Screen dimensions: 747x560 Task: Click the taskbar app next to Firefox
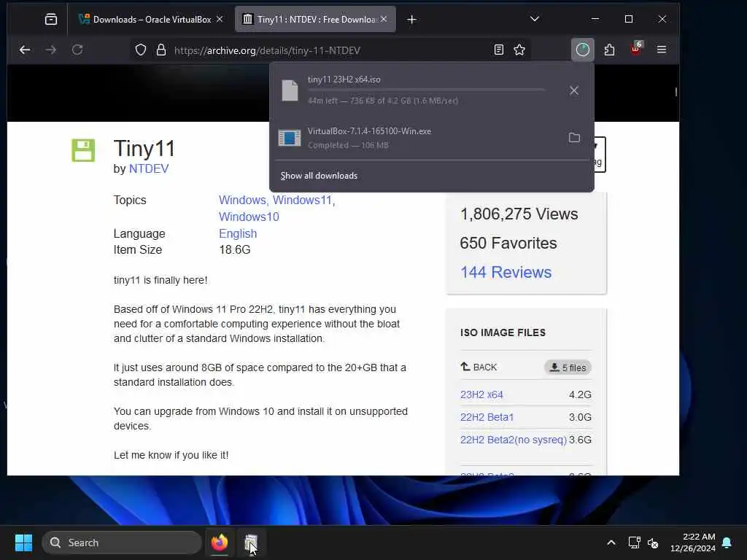pyautogui.click(x=251, y=542)
